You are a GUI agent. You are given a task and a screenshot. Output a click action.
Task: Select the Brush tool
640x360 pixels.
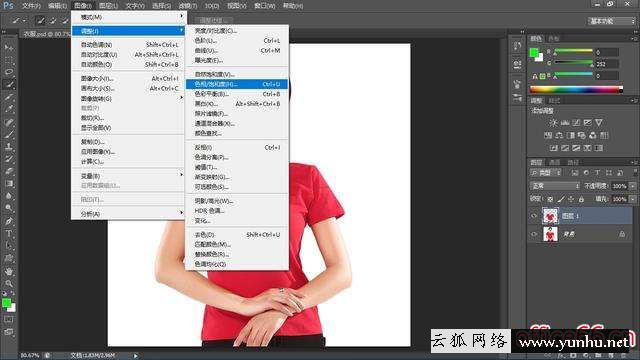click(9, 134)
